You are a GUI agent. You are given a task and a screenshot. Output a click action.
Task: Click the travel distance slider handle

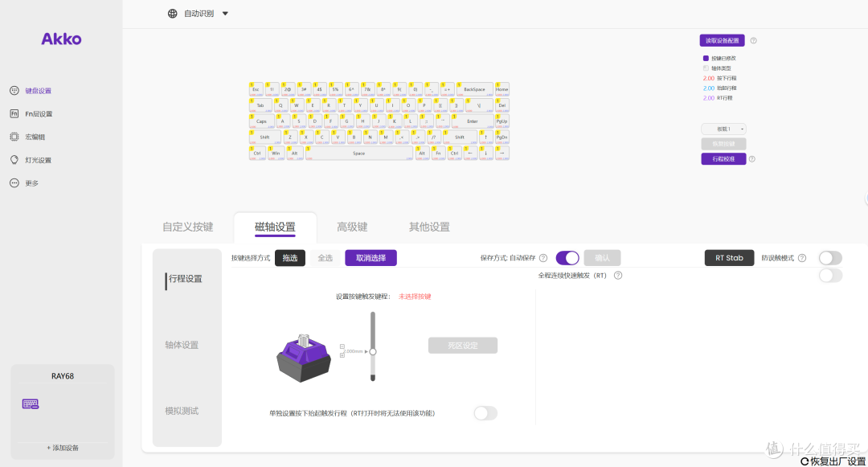(373, 352)
